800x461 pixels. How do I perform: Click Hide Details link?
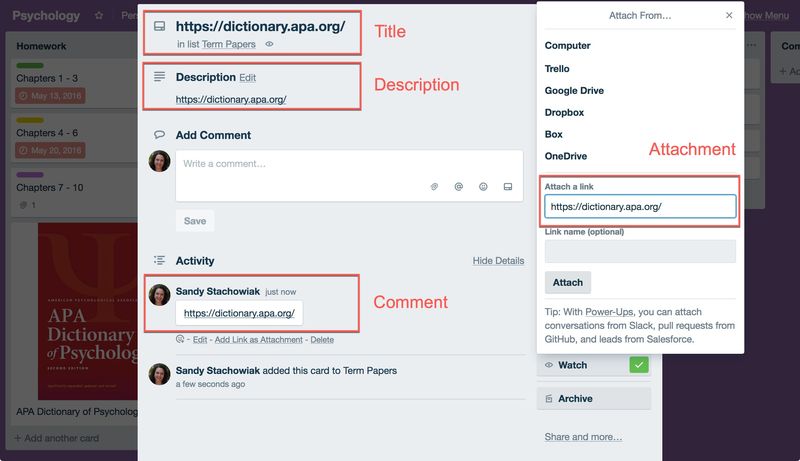(498, 261)
